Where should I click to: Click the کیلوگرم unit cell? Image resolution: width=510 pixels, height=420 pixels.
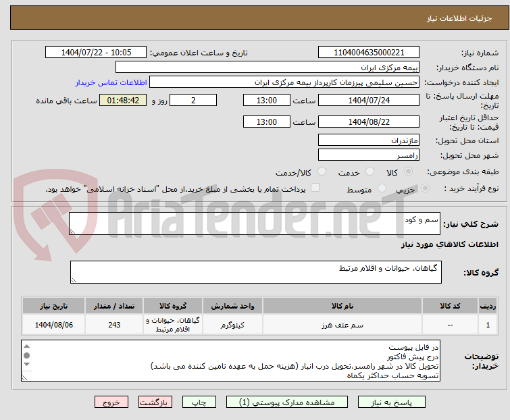tap(232, 325)
